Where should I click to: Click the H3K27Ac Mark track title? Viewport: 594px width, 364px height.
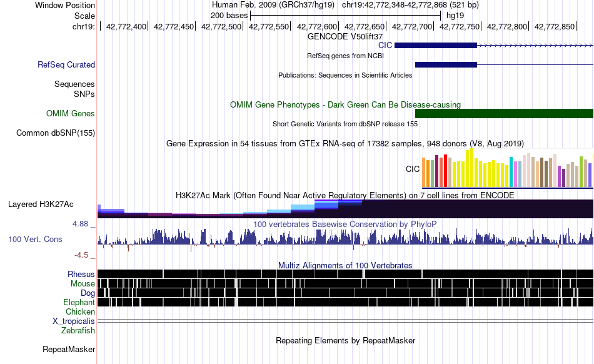tap(345, 195)
